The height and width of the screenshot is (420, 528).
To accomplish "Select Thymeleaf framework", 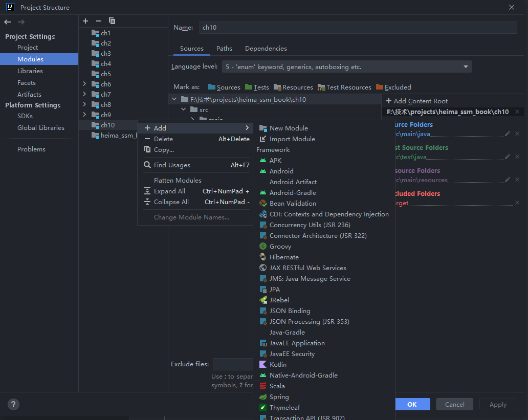I will [324, 408].
